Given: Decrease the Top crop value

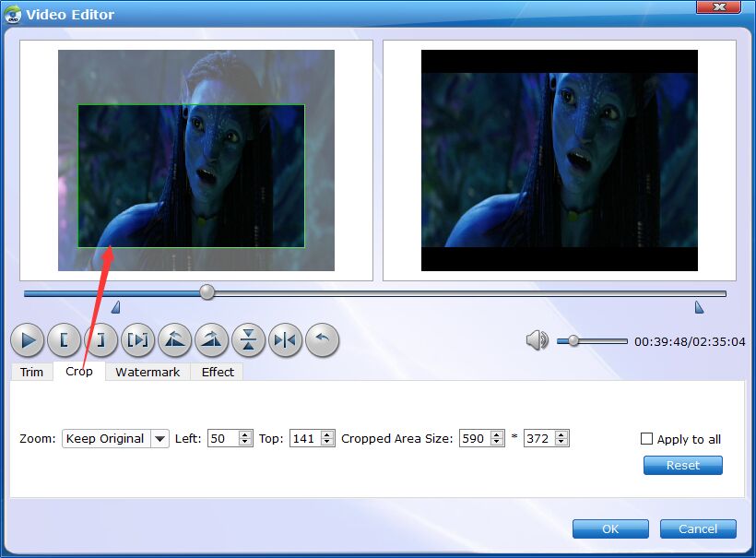Looking at the screenshot, I should 327,443.
